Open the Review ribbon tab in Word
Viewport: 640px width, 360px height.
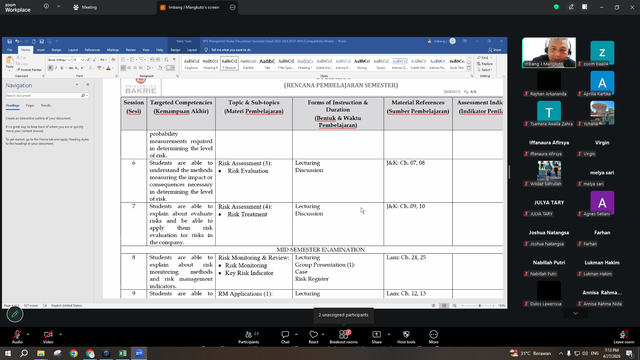(x=131, y=50)
